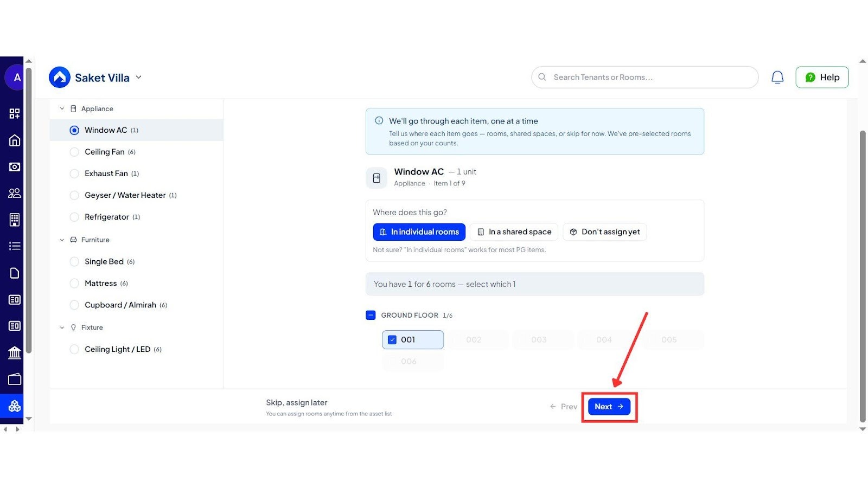Toggle the Ground Floor select-all checkbox
868x488 pixels.
371,315
